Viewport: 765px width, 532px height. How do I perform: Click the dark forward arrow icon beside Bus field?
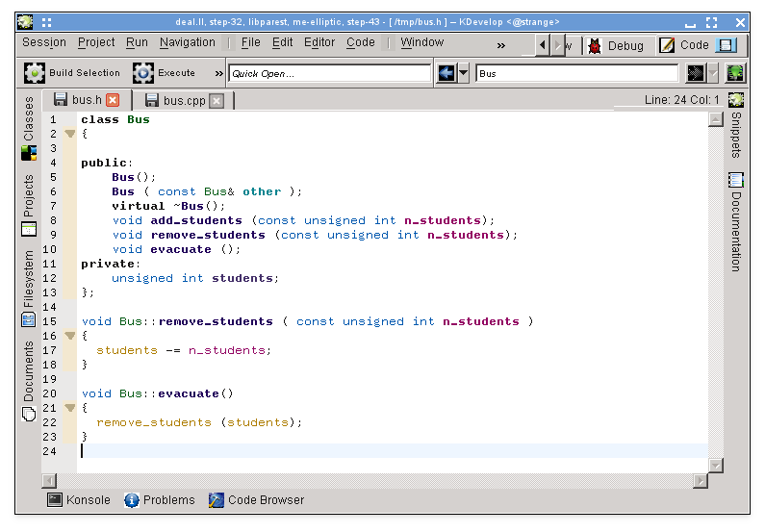tap(695, 74)
